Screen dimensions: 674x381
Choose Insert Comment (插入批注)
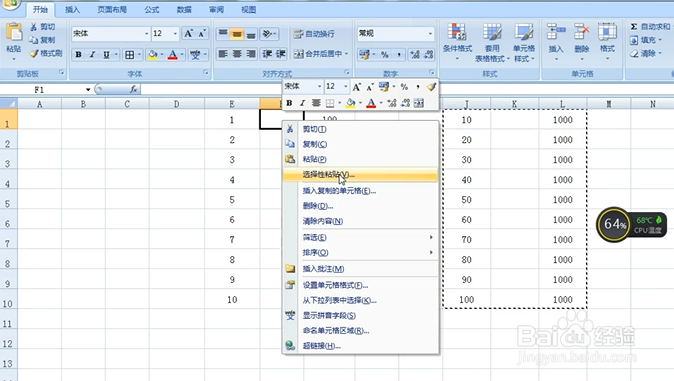coord(360,269)
